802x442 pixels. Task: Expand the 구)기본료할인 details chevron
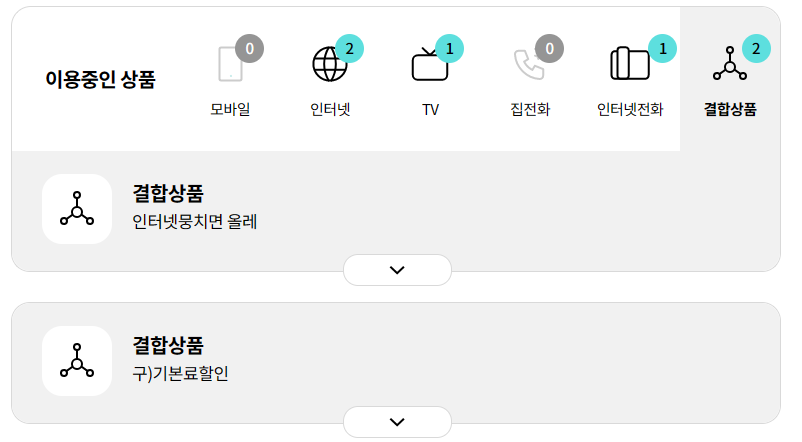point(397,422)
